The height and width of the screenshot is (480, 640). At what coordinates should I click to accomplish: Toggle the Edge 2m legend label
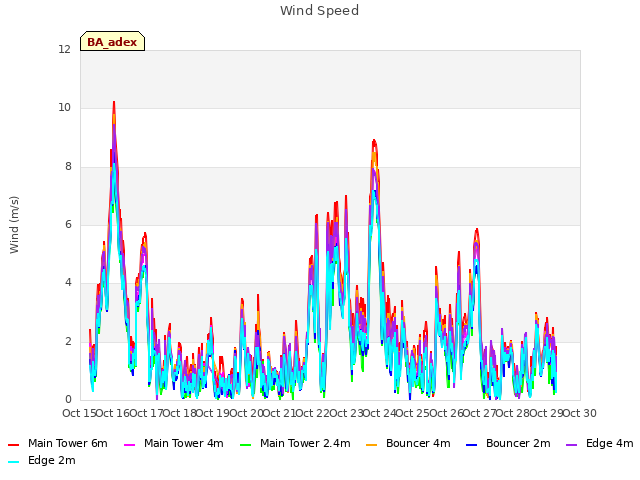pyautogui.click(x=52, y=460)
